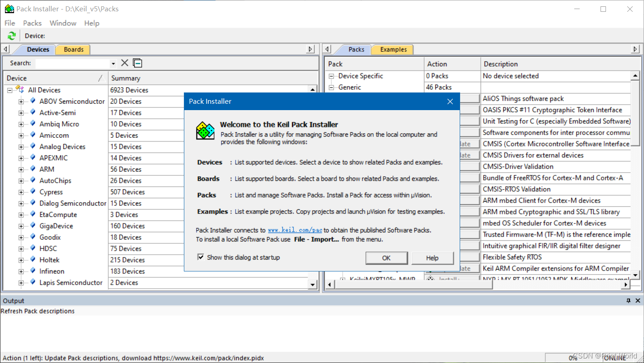The image size is (644, 363).
Task: Open the File menu
Action: [x=10, y=23]
